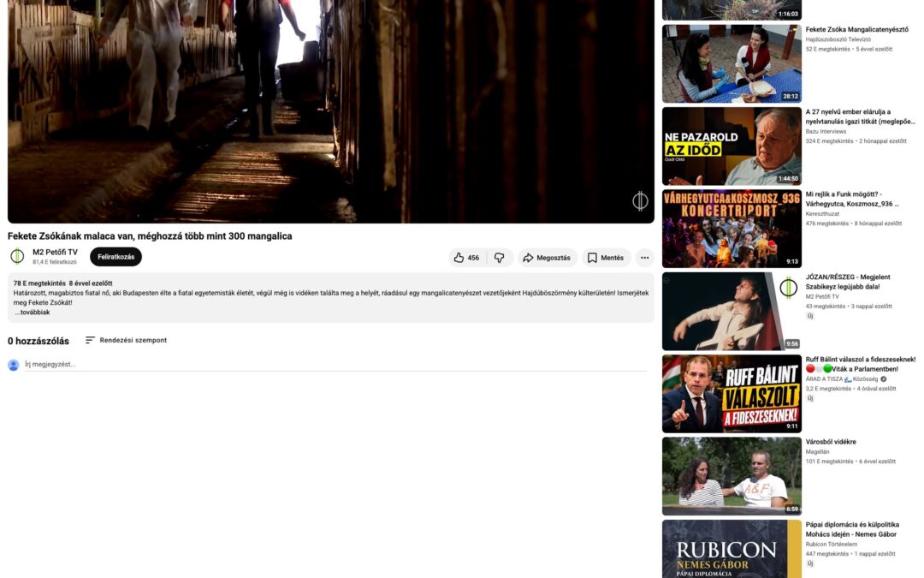Open JÓZAN/RÉSZEG video thumbnail
Screen dimensions: 924x578
pos(731,312)
